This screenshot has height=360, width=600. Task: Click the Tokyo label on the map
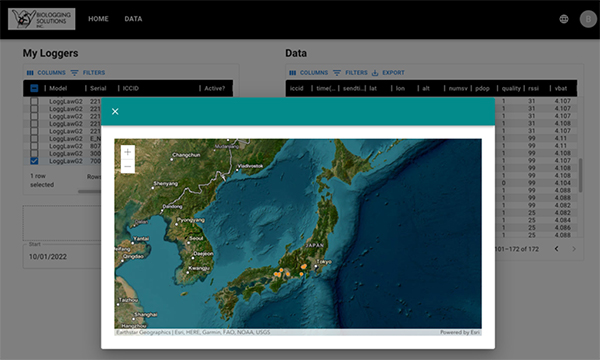pyautogui.click(x=324, y=262)
